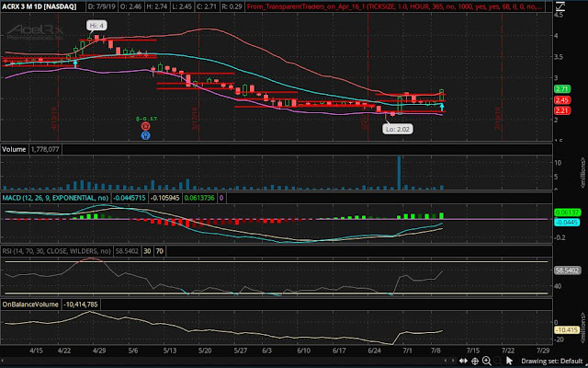Activate the pan crosshair tool
The height and width of the screenshot is (368, 588).
coord(475,362)
